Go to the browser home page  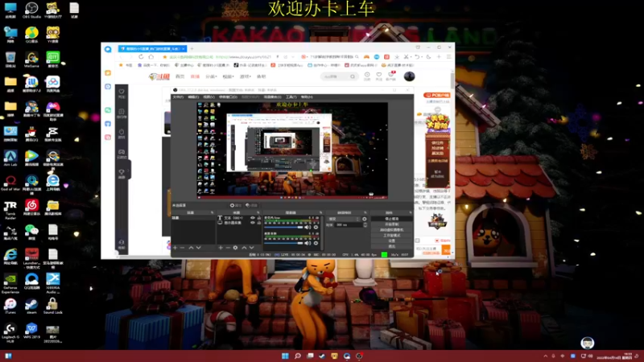pos(151,56)
